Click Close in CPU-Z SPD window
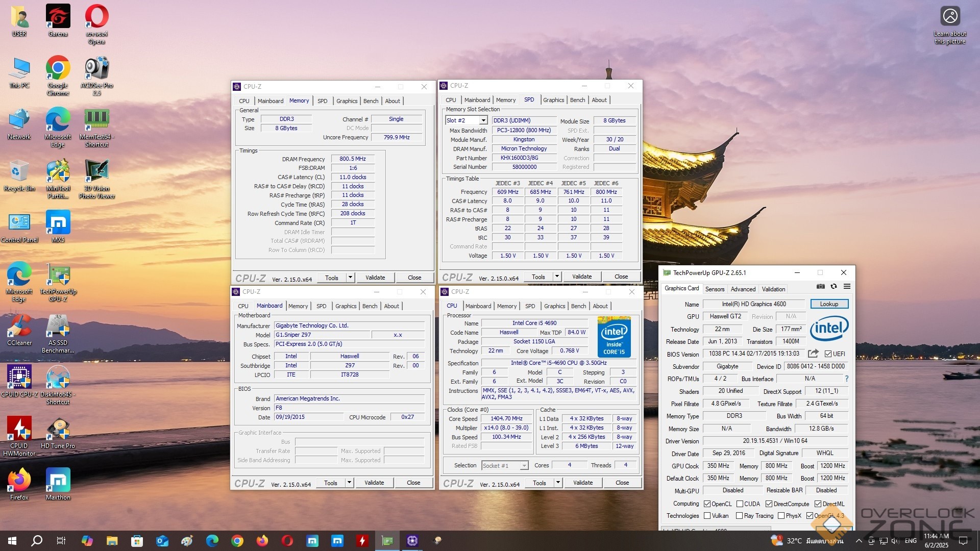980x551 pixels. (621, 277)
